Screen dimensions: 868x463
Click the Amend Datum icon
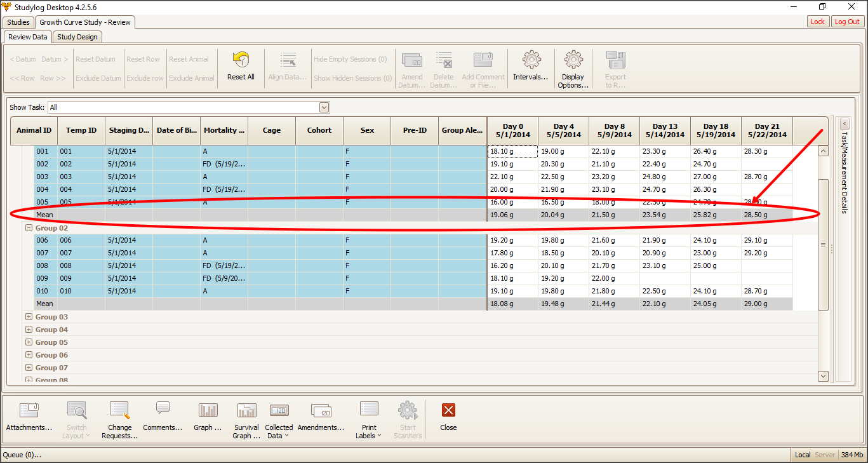pos(412,60)
